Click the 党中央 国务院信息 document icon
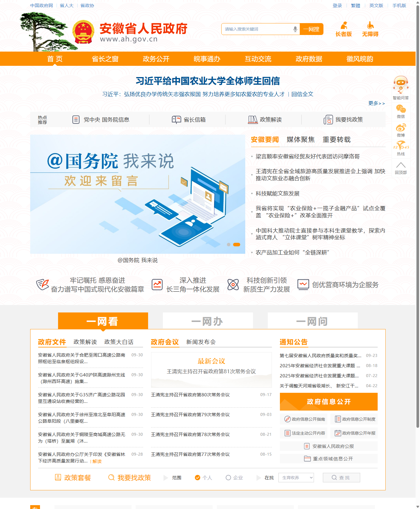The height and width of the screenshot is (509, 420). (x=76, y=119)
